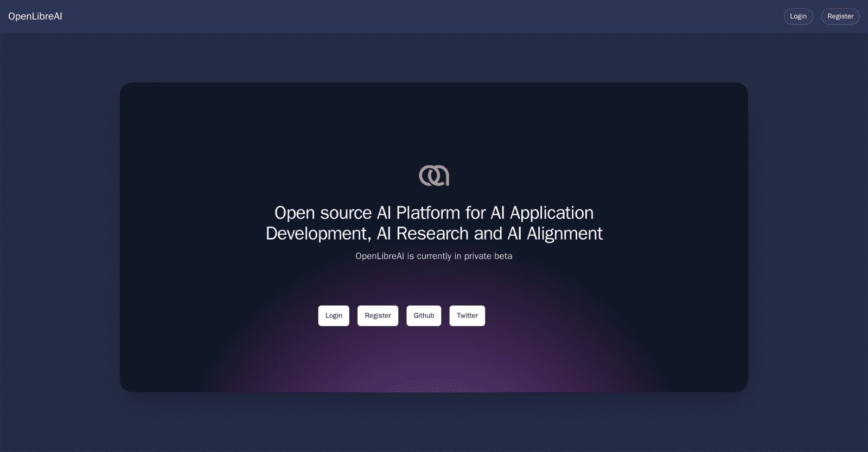Screen dimensions: 868x452
Task: Open Login from the top navigation bar
Action: 798,16
